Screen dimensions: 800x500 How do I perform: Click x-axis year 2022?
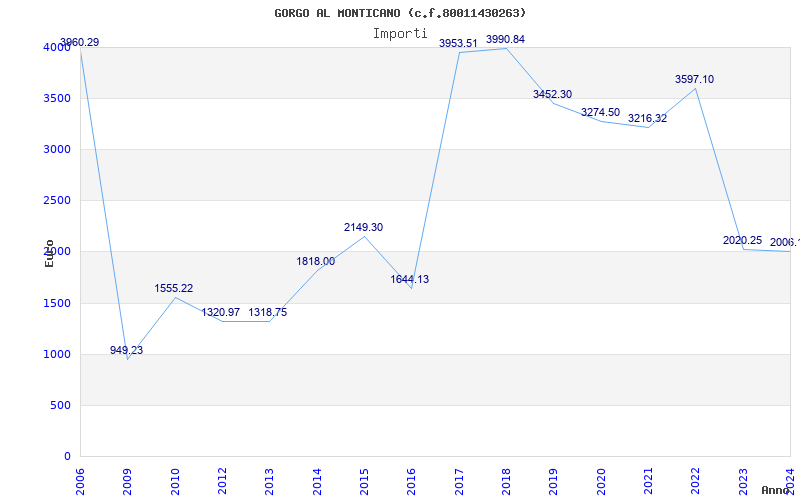click(696, 481)
